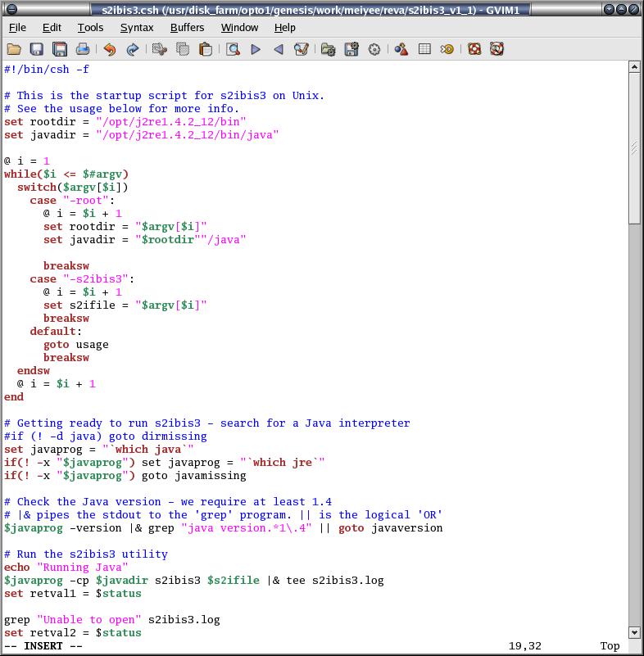Click the '#!/bin/csh -f' shebang line
This screenshot has height=656, width=644.
point(47,69)
